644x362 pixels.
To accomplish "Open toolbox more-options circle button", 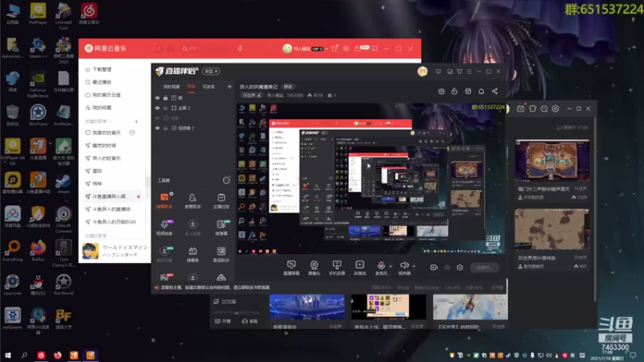I will click(x=226, y=180).
